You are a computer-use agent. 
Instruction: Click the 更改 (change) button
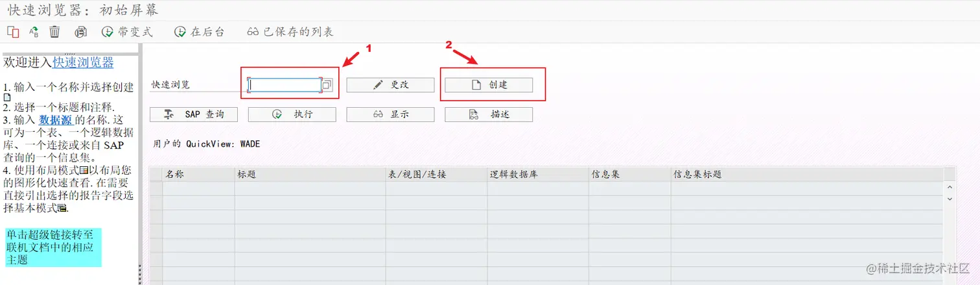pos(390,85)
